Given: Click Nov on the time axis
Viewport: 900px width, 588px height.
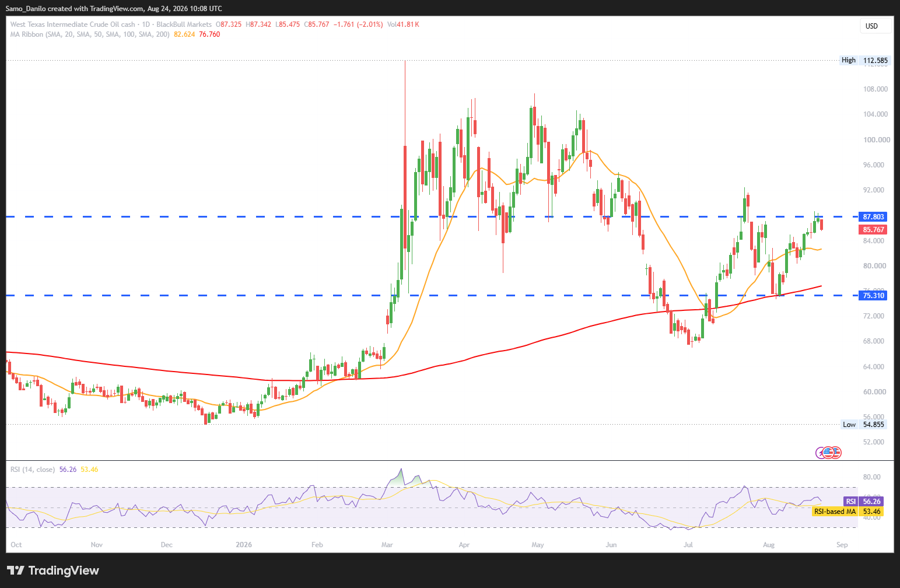Looking at the screenshot, I should 97,545.
